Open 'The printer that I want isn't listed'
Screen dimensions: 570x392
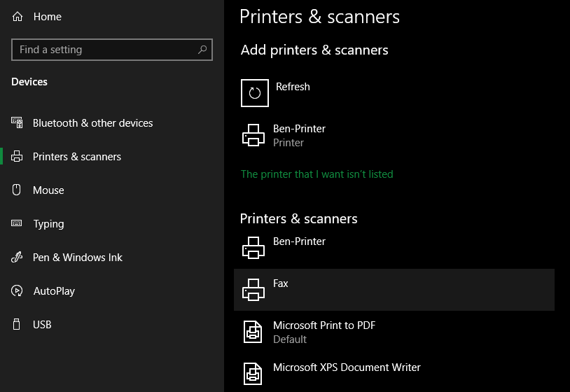click(x=317, y=174)
